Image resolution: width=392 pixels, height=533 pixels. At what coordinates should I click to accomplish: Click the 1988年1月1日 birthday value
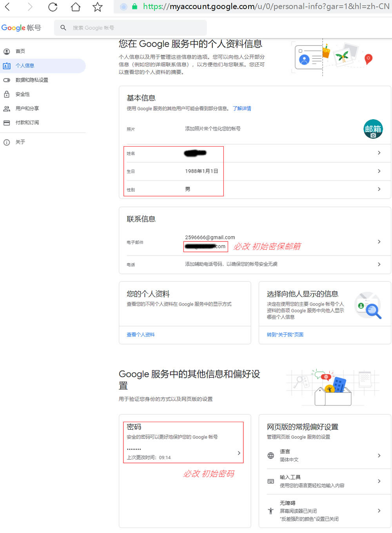coord(201,171)
